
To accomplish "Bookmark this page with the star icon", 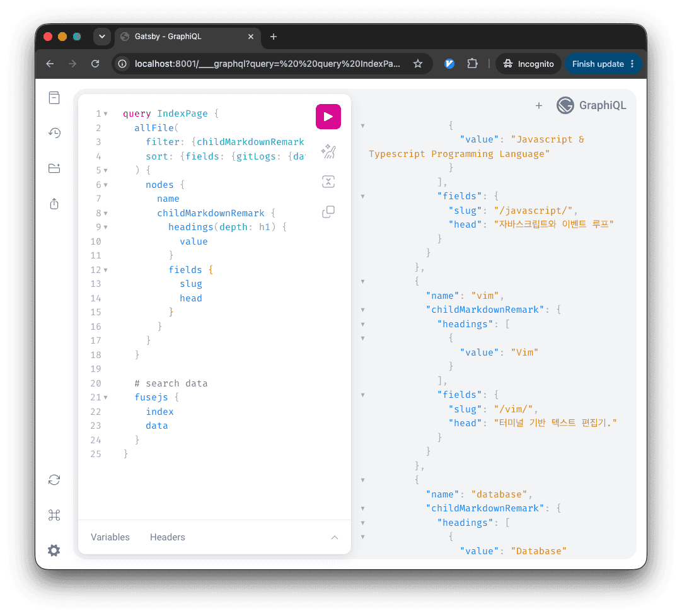I will coord(418,64).
